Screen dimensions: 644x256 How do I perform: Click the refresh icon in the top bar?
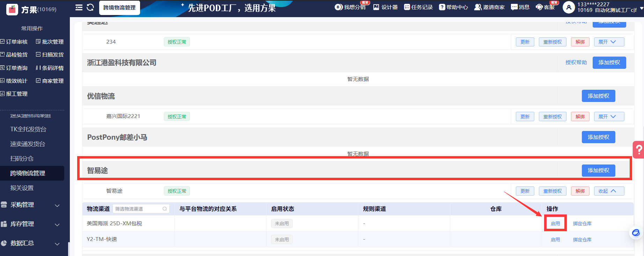90,7
